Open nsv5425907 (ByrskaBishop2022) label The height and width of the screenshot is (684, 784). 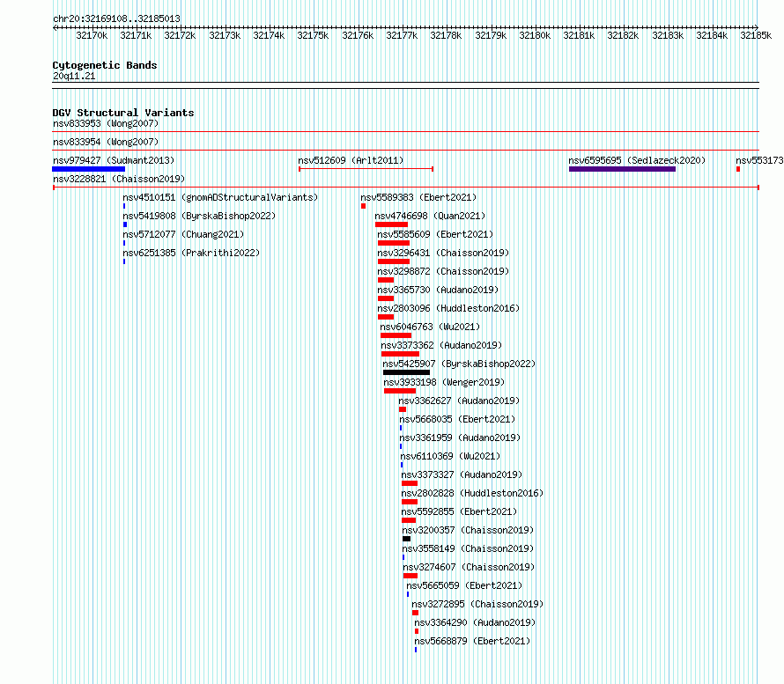click(459, 364)
